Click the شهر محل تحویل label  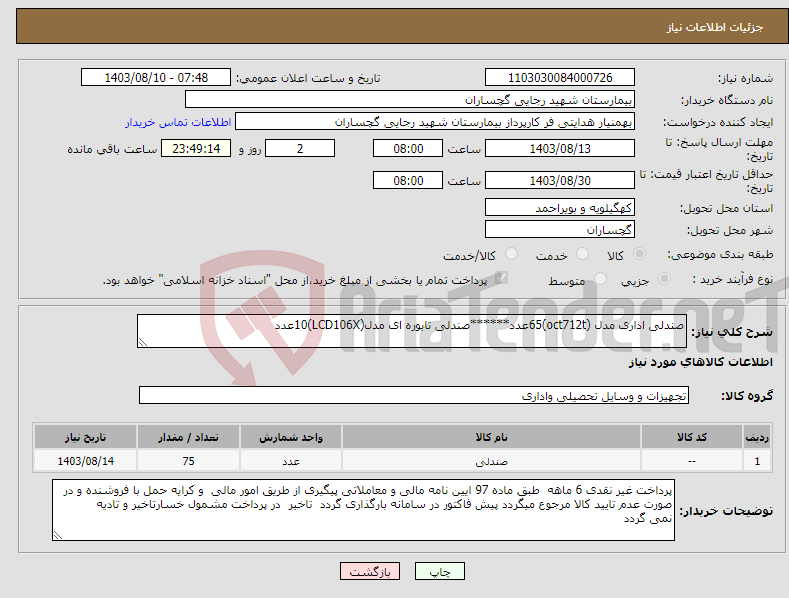tap(730, 230)
